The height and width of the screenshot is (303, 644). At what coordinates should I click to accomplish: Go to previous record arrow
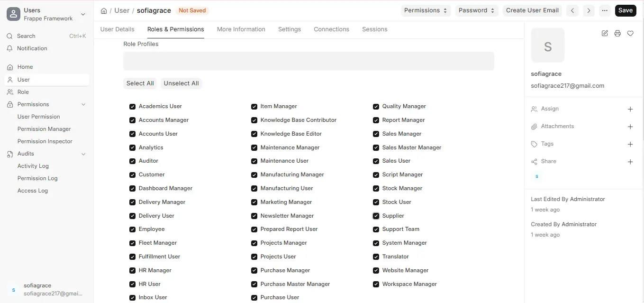[573, 10]
